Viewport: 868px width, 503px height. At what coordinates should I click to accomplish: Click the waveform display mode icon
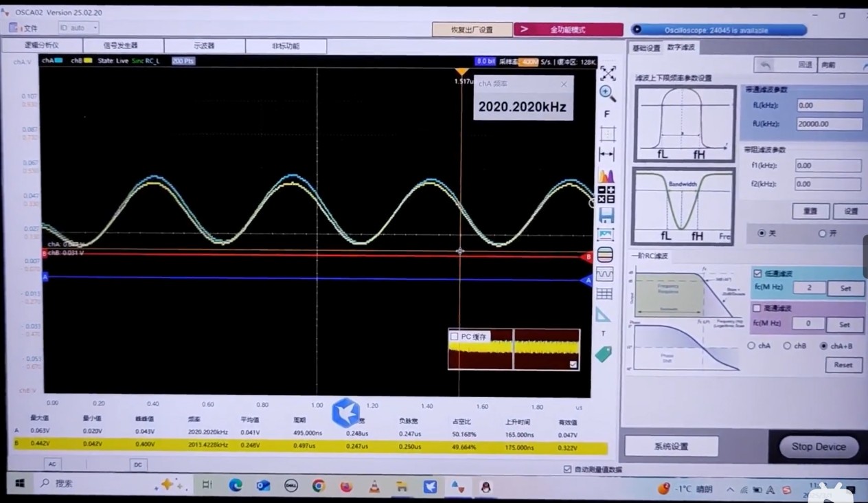pyautogui.click(x=605, y=275)
